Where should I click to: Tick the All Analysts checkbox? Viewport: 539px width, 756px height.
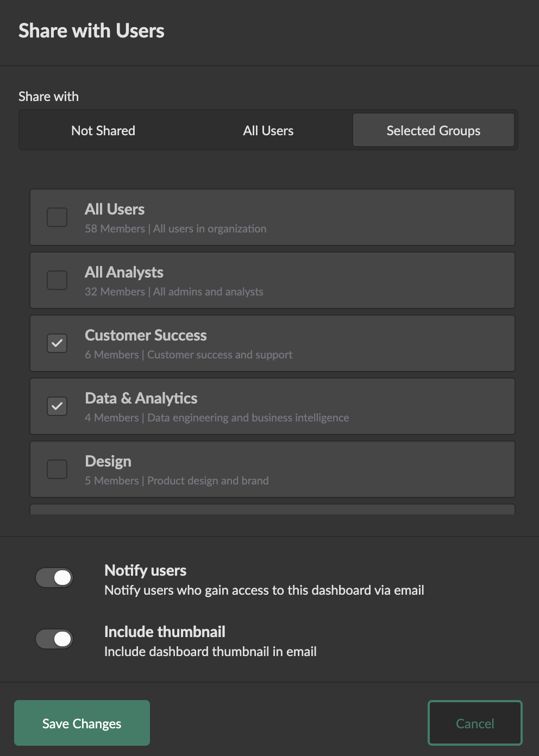coord(57,280)
